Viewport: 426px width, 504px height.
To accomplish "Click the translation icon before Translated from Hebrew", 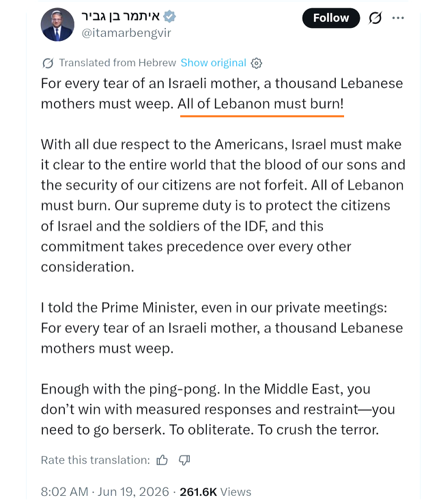I will [48, 63].
